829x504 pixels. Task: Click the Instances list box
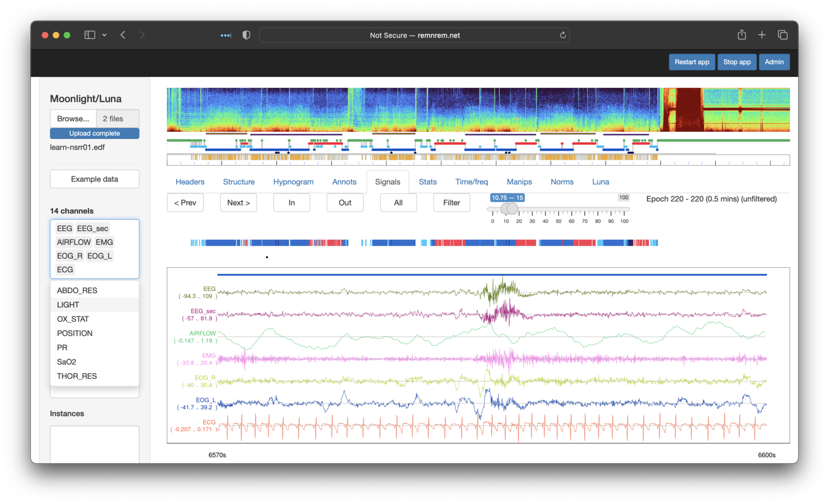click(94, 444)
